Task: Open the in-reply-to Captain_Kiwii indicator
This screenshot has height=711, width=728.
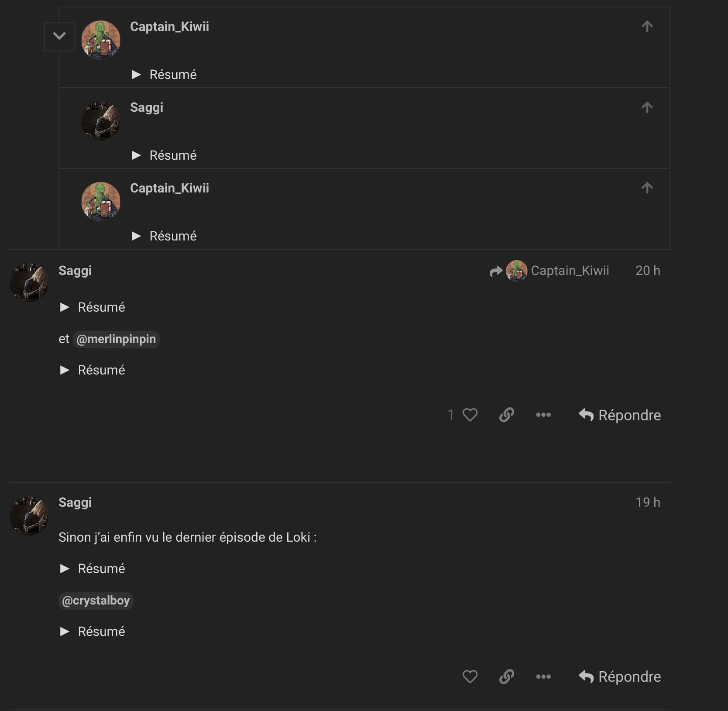Action: point(549,271)
